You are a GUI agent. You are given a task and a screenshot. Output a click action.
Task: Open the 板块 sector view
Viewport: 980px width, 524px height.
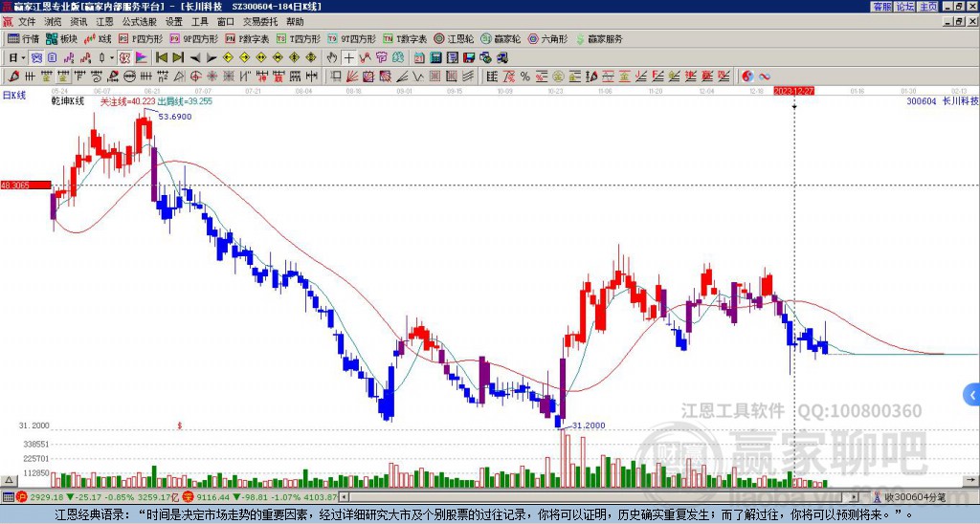coord(61,38)
